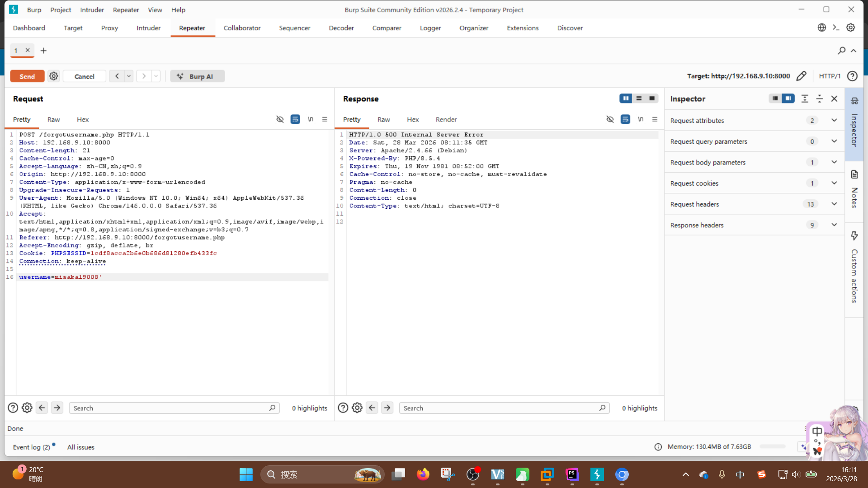Image resolution: width=868 pixels, height=488 pixels.
Task: Open Custom actions side panel icon
Action: point(854,236)
